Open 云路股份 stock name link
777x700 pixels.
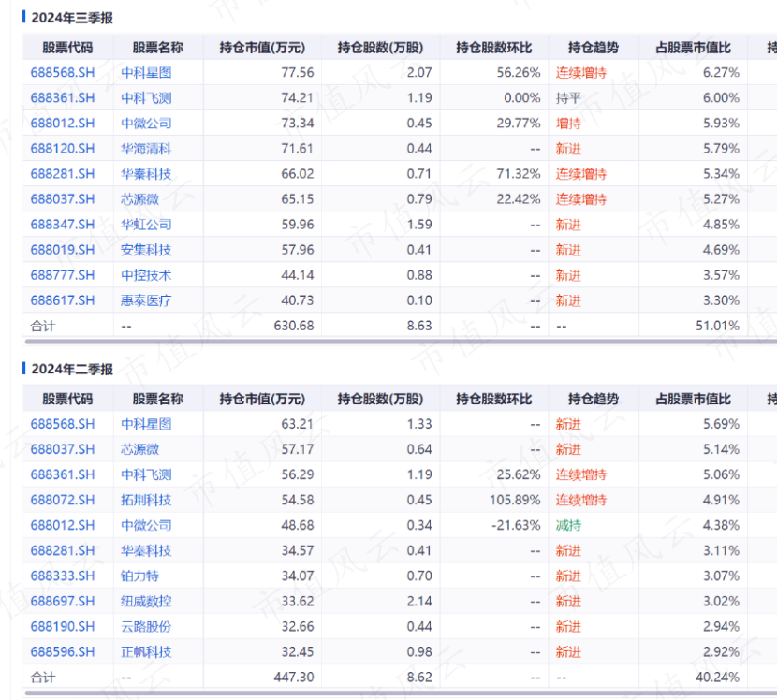[x=146, y=626]
